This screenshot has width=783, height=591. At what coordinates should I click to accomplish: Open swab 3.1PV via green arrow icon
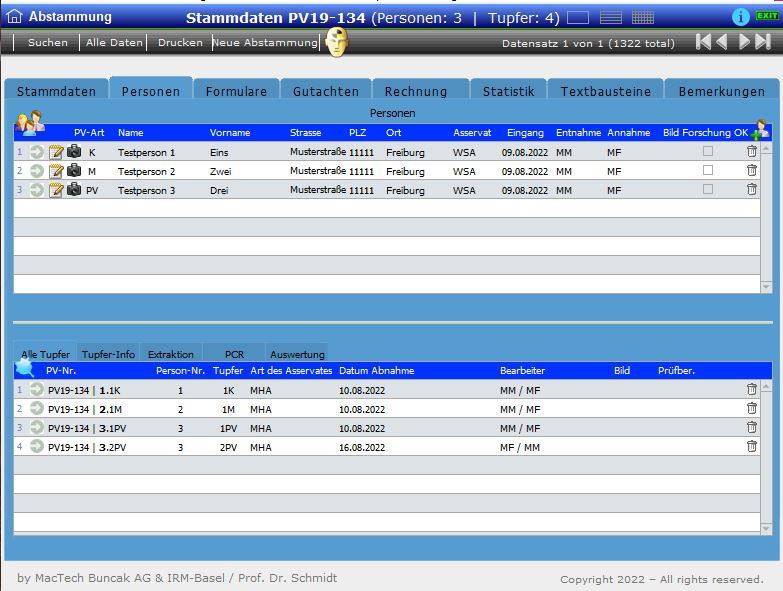click(x=36, y=427)
